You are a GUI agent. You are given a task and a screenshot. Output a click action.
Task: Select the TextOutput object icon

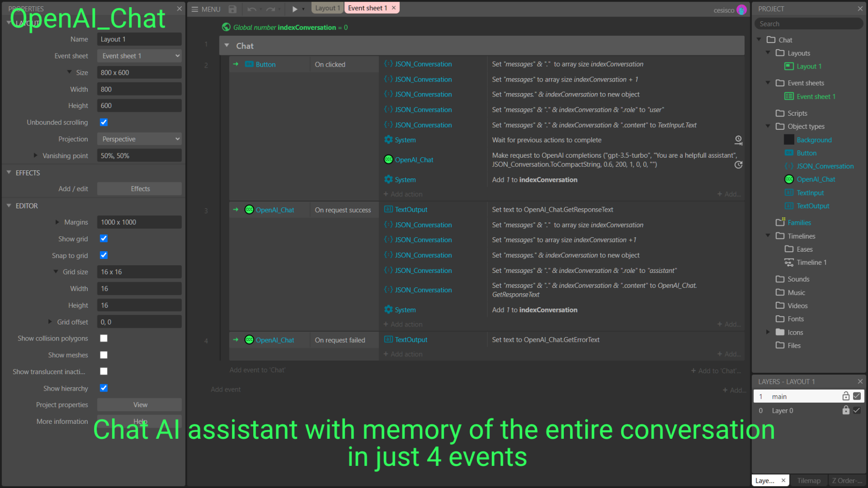(788, 205)
